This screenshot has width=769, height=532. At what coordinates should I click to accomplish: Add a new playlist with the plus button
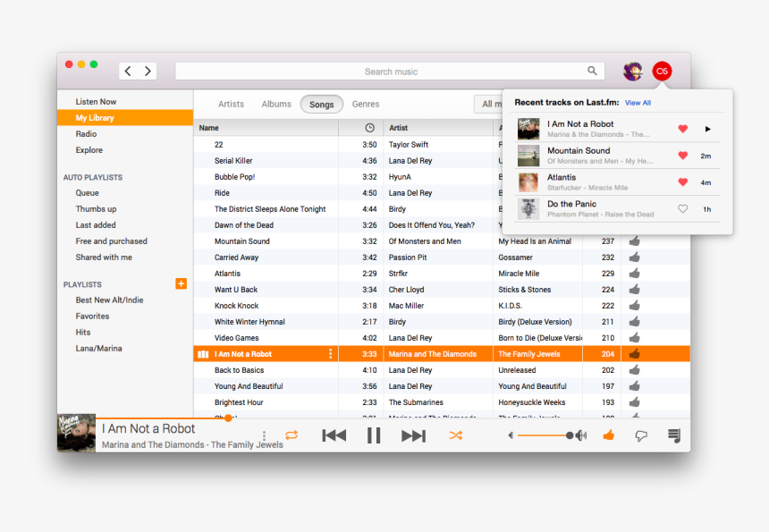(181, 283)
